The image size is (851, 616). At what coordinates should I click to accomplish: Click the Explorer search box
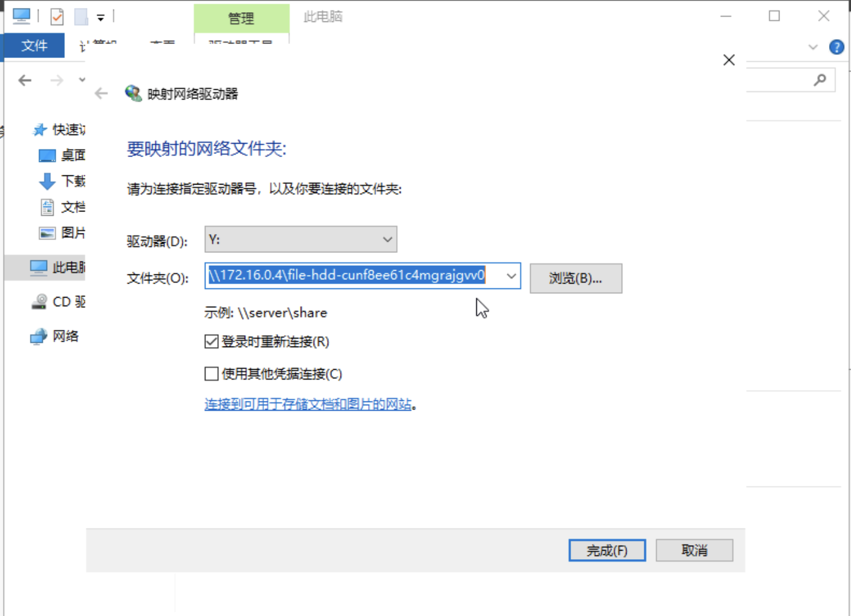791,79
